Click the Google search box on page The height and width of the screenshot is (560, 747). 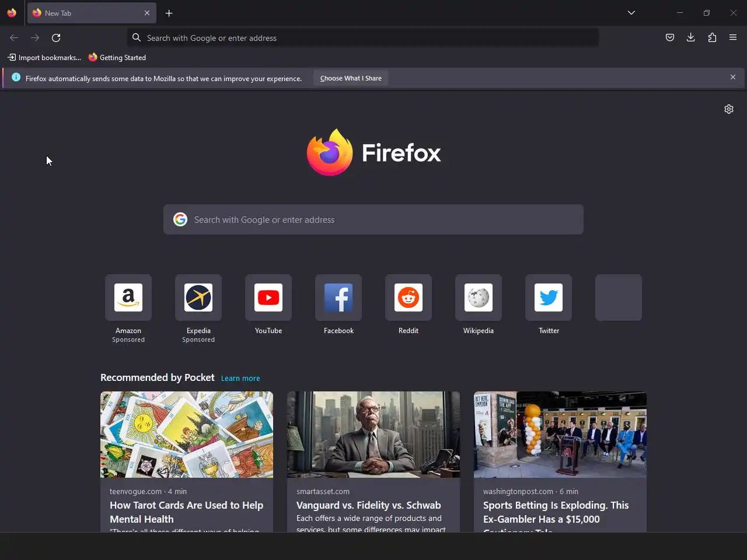373,219
